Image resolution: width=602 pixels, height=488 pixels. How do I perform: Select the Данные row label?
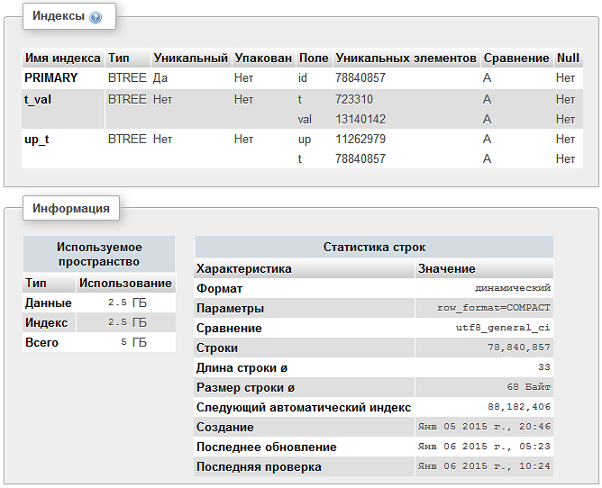48,303
